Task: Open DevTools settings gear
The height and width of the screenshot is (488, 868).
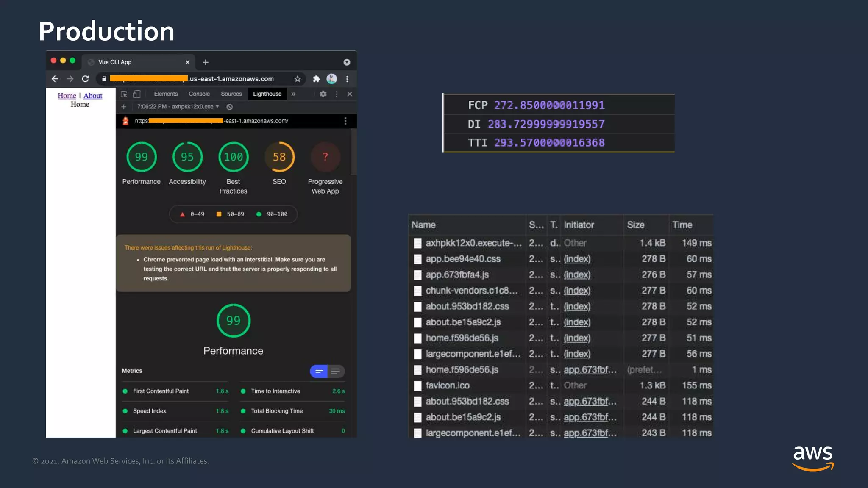Action: click(x=323, y=94)
